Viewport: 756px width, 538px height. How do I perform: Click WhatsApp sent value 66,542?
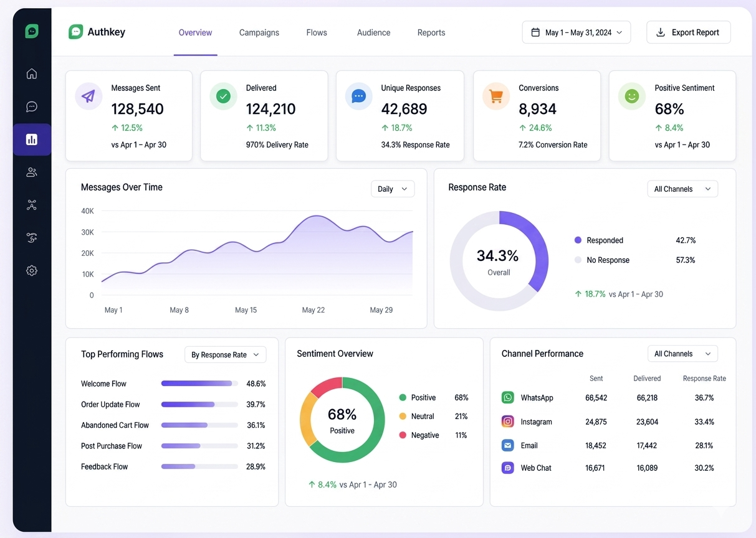click(x=596, y=397)
